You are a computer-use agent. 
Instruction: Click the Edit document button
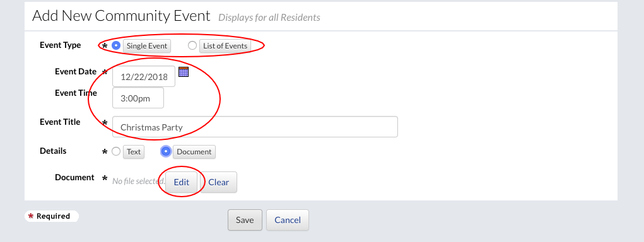click(x=182, y=182)
